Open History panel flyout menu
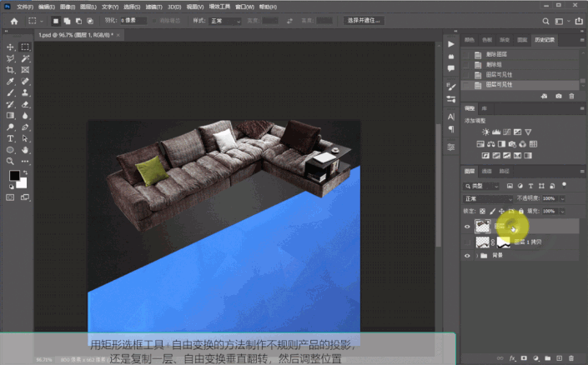The image size is (588, 365). click(x=582, y=40)
